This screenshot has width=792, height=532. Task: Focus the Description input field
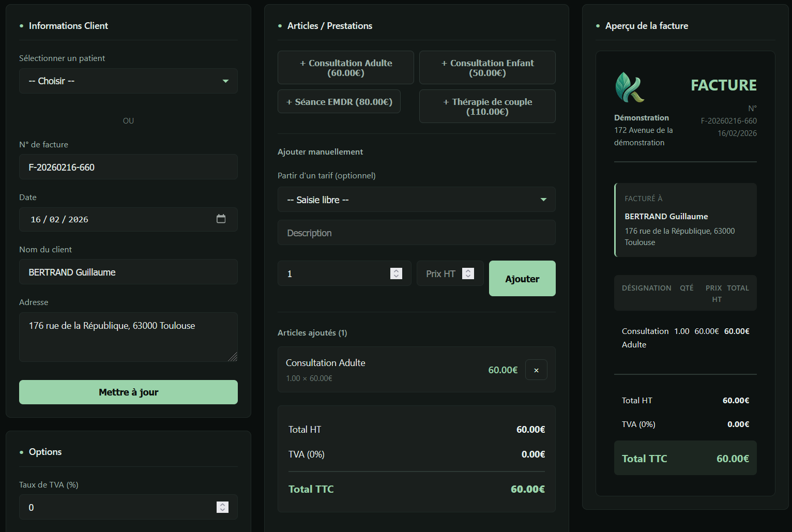coord(416,233)
